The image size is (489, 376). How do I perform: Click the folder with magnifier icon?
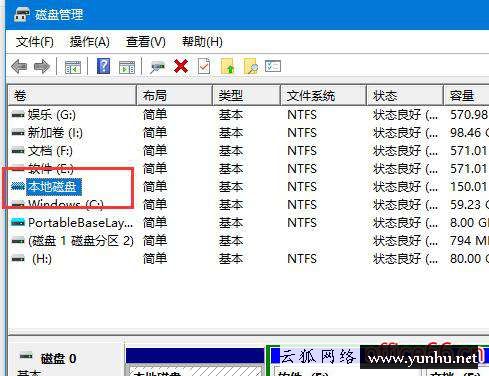(x=251, y=66)
